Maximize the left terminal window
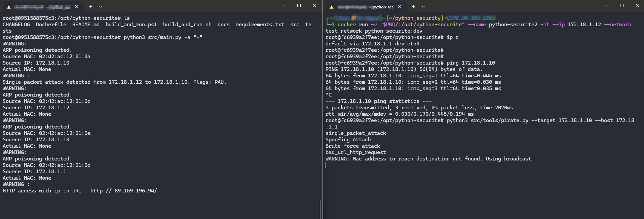Image resolution: width=644 pixels, height=219 pixels. coord(299,5)
